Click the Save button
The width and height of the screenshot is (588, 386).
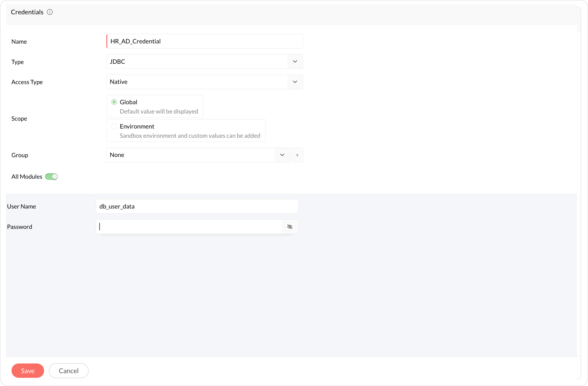pyautogui.click(x=28, y=370)
